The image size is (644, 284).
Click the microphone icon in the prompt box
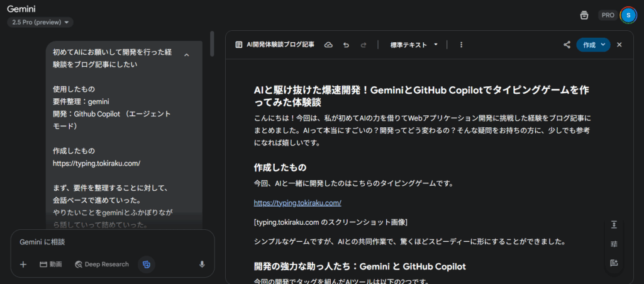point(202,264)
